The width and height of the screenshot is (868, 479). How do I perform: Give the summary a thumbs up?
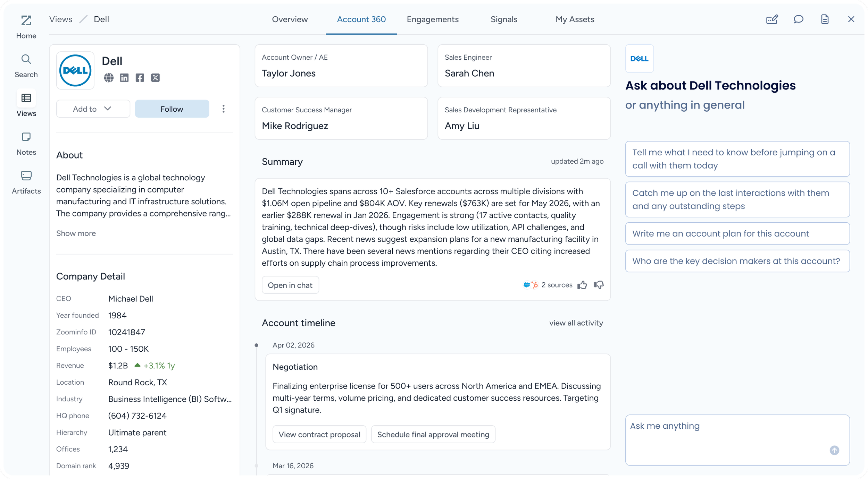(582, 285)
